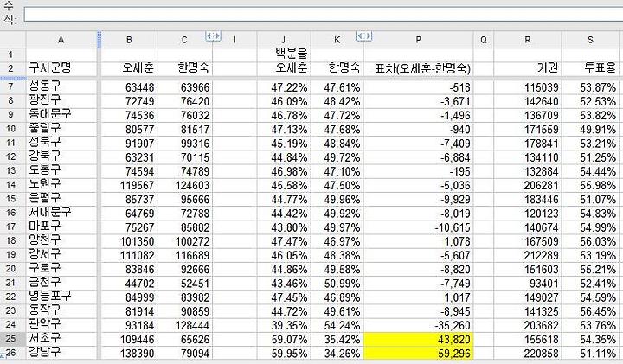Screen dimensions: 623x364
Task: Select column B header
Action: click(x=129, y=40)
